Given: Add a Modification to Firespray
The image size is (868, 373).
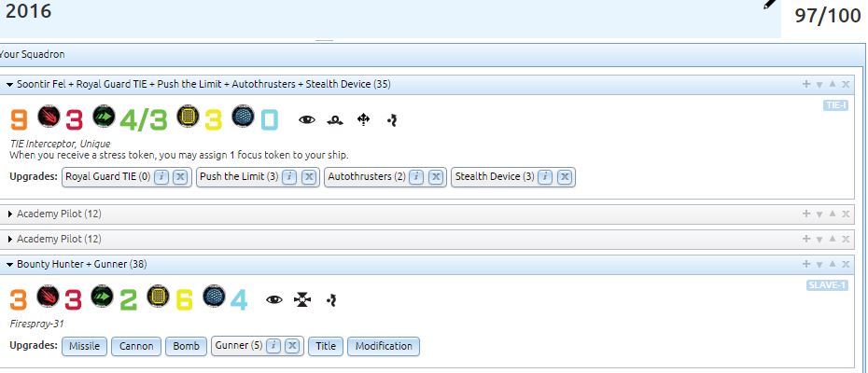Looking at the screenshot, I should (x=384, y=346).
